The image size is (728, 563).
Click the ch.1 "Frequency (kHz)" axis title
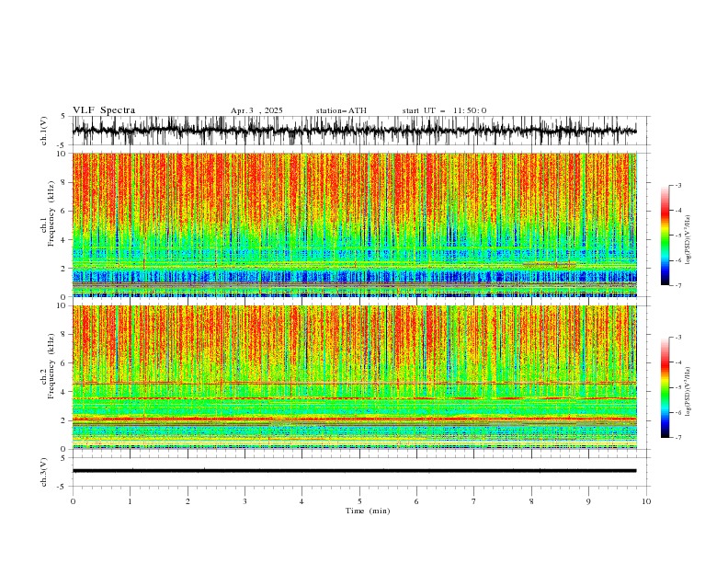(52, 214)
